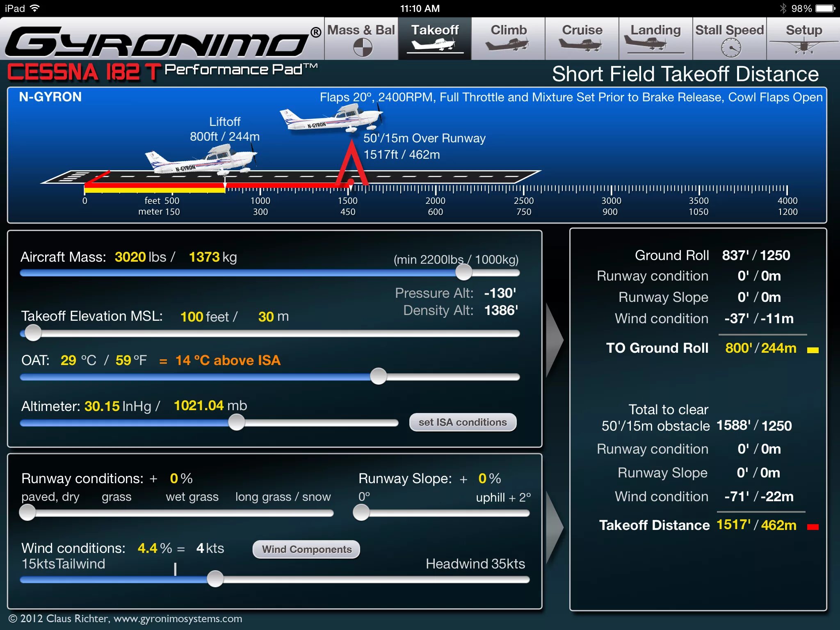Select the Takeoff tab

coord(434,39)
